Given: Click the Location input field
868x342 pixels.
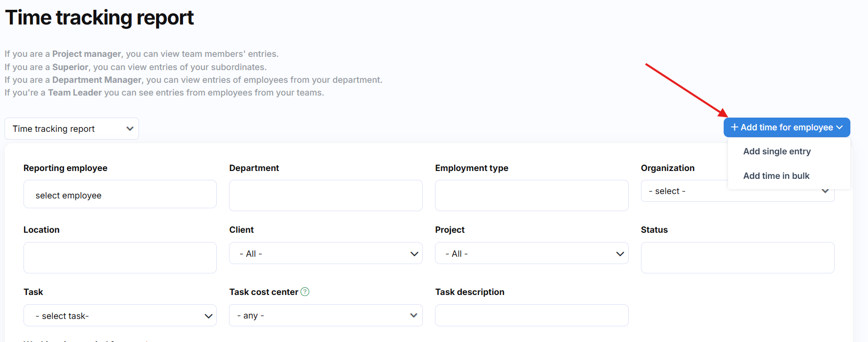Looking at the screenshot, I should [120, 258].
